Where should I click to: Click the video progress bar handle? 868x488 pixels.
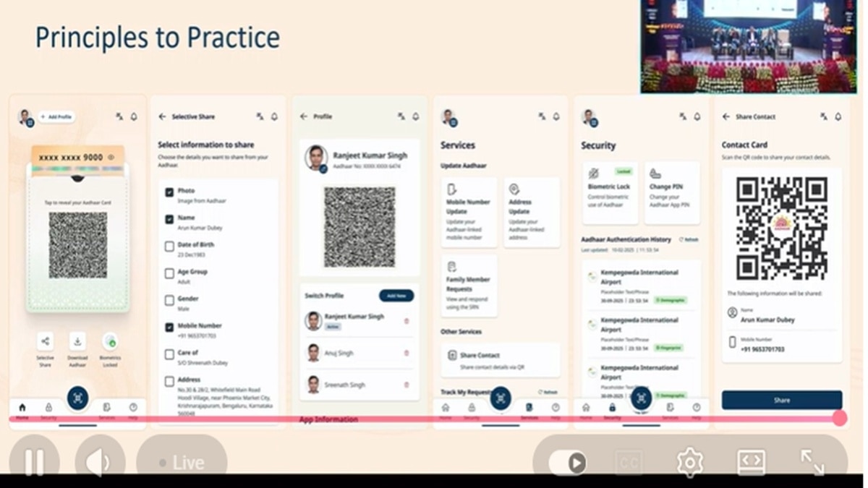[x=839, y=418]
